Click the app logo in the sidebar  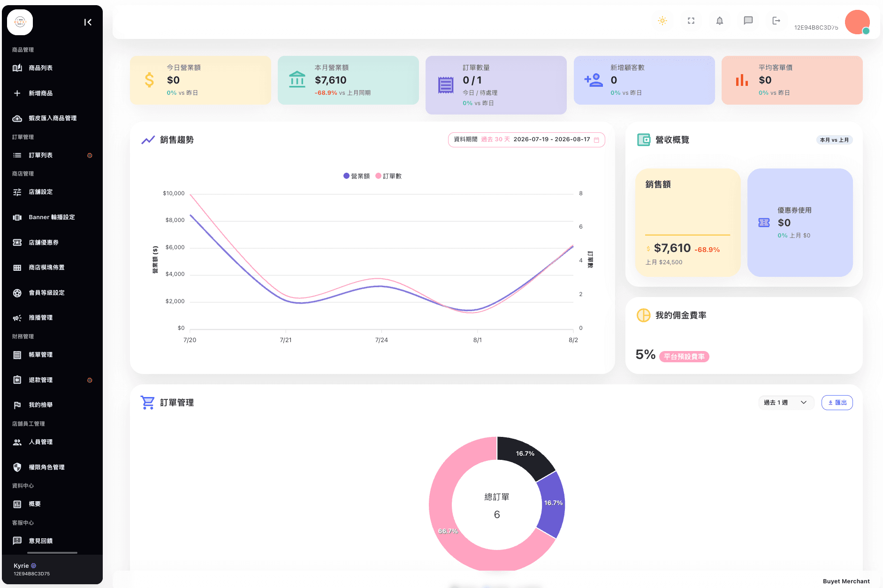click(20, 22)
